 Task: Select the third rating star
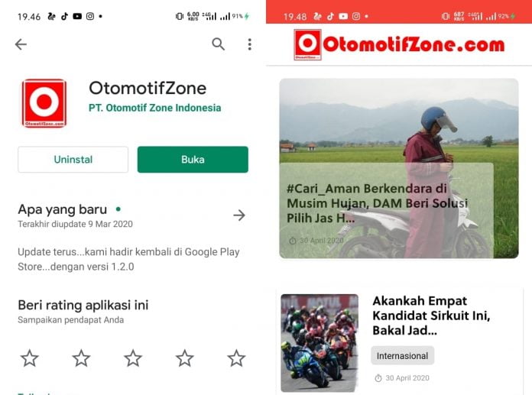(133, 358)
